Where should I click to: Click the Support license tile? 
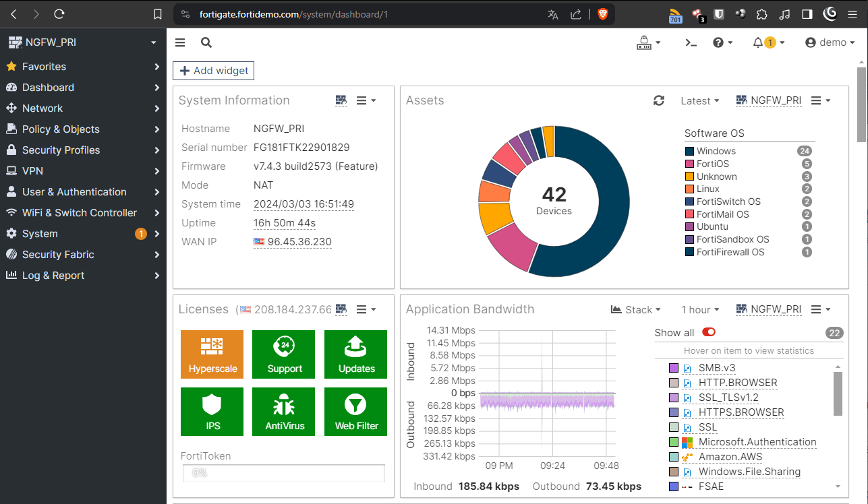click(284, 354)
